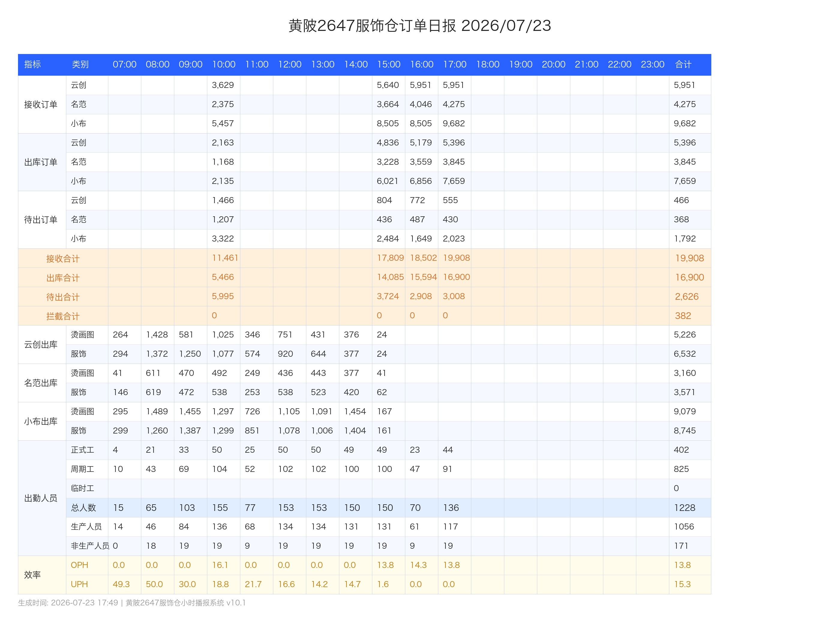Click the value 3,629 in 接收订单 云创
Image resolution: width=840 pixels, height=618 pixels.
coord(223,85)
